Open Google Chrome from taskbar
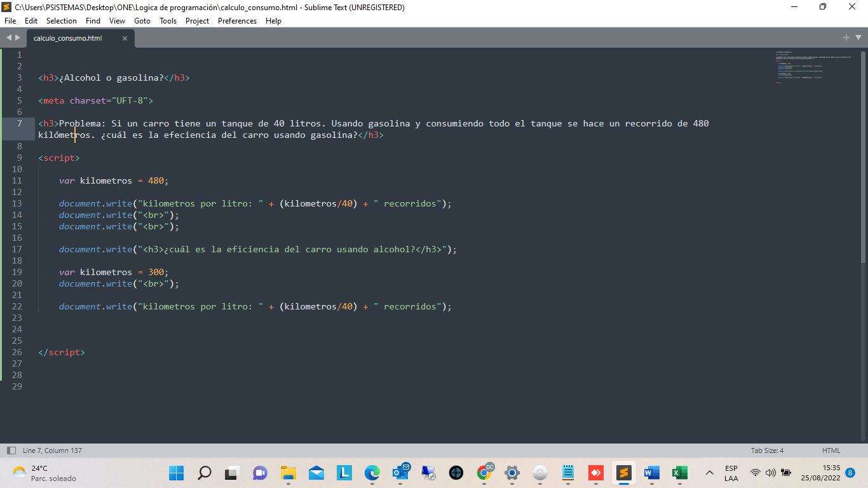This screenshot has height=488, width=868. (x=484, y=473)
